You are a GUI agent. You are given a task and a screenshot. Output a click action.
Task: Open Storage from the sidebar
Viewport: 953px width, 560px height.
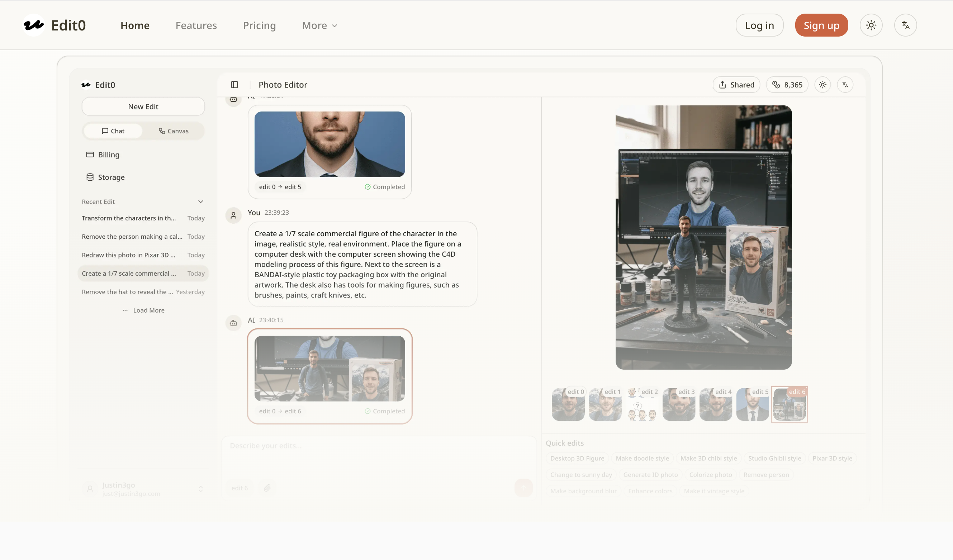click(111, 177)
